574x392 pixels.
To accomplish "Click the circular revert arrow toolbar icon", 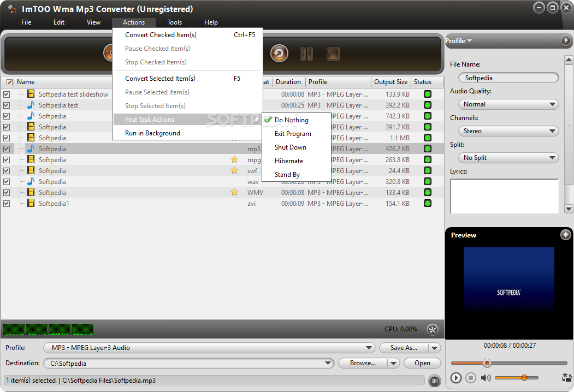I will coord(279,54).
